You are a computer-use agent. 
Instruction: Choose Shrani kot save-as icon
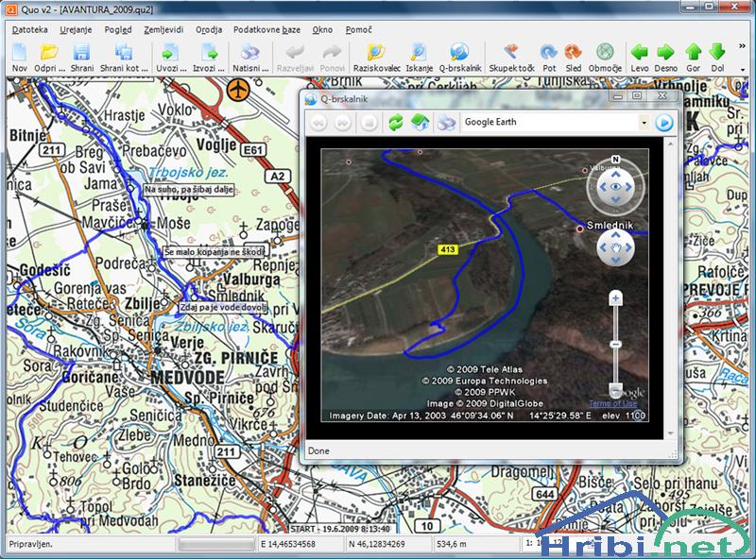point(124,57)
